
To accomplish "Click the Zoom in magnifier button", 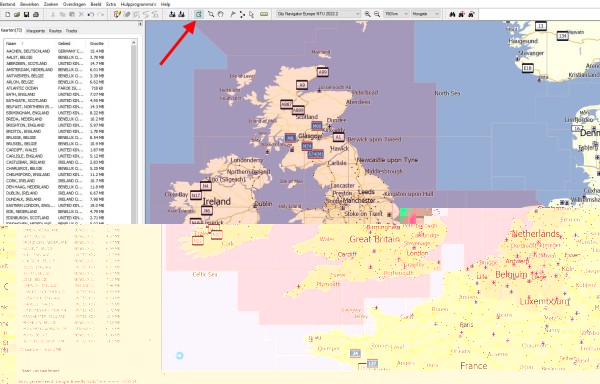I will coord(367,14).
